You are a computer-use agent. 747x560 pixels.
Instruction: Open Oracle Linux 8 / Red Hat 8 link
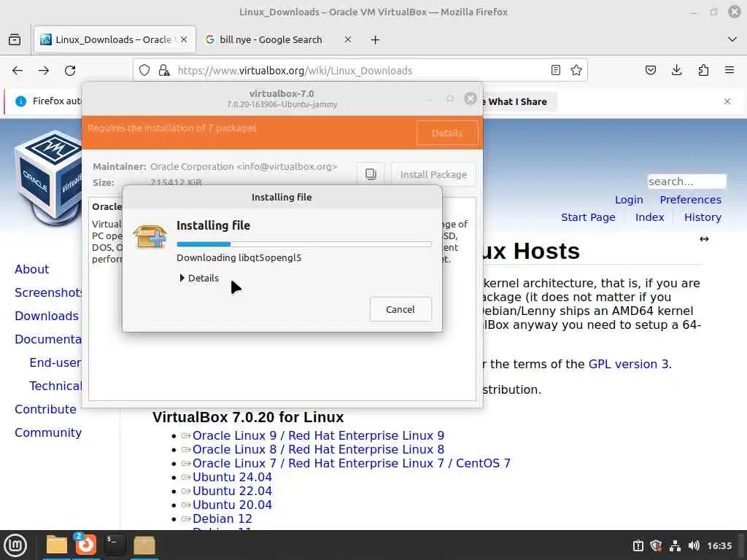318,449
